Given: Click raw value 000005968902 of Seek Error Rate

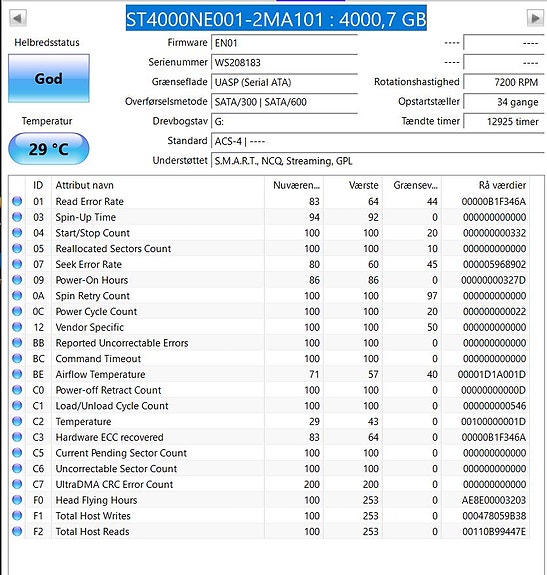Looking at the screenshot, I should pos(495,264).
